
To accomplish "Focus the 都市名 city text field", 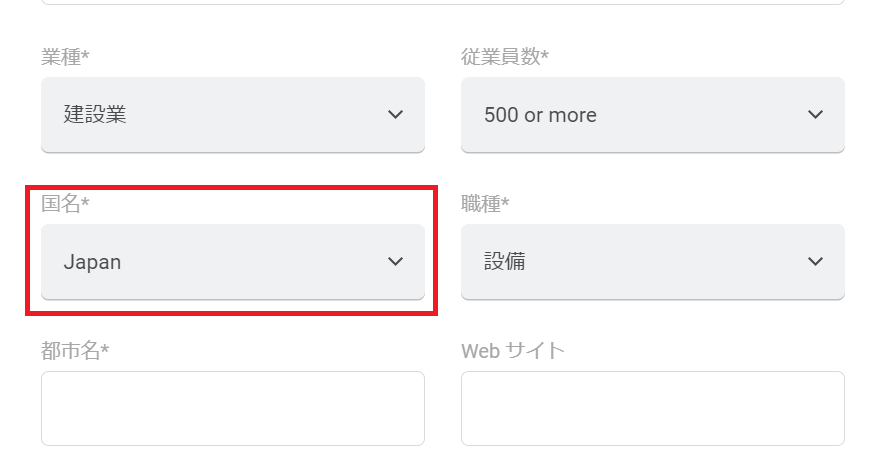I will point(233,408).
